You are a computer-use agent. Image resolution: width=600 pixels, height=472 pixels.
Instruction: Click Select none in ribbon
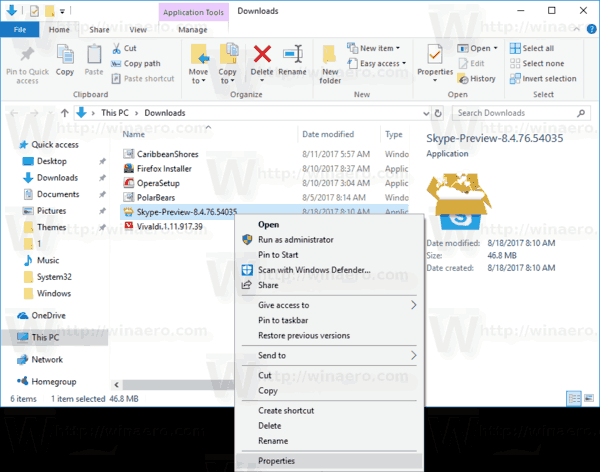point(537,64)
